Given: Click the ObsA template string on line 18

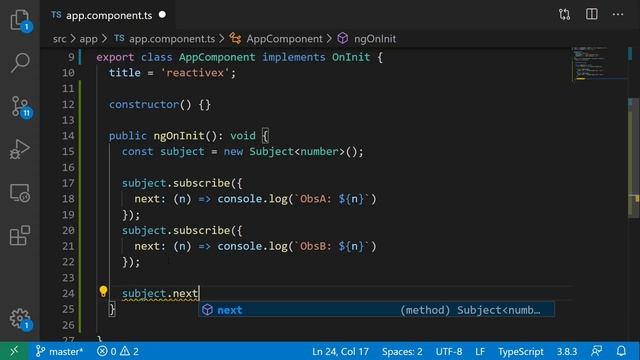Looking at the screenshot, I should (x=332, y=199).
